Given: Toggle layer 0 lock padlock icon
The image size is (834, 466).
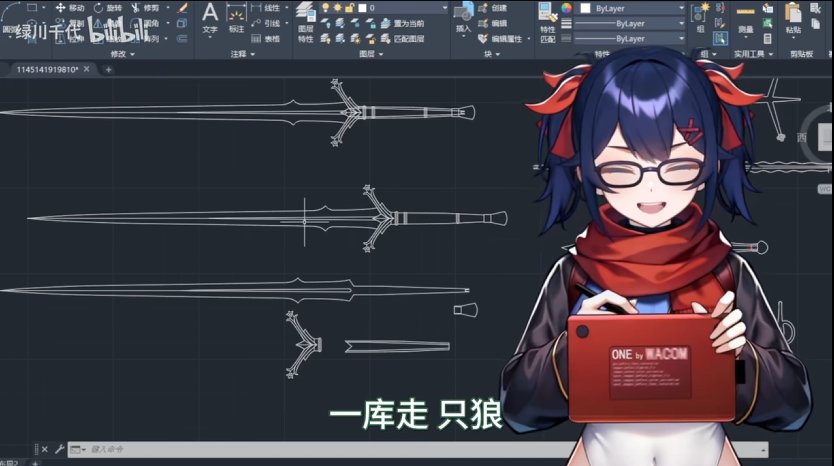Looking at the screenshot, I should click(x=349, y=7).
